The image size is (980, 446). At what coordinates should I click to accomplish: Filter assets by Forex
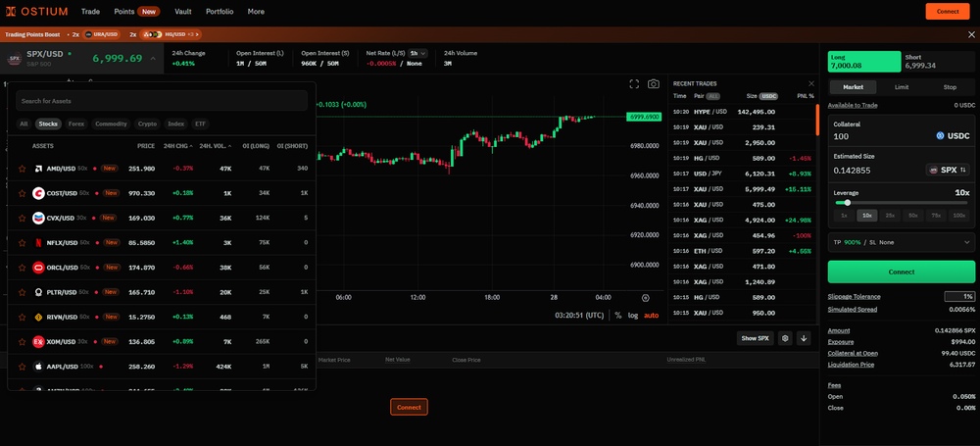coord(76,124)
